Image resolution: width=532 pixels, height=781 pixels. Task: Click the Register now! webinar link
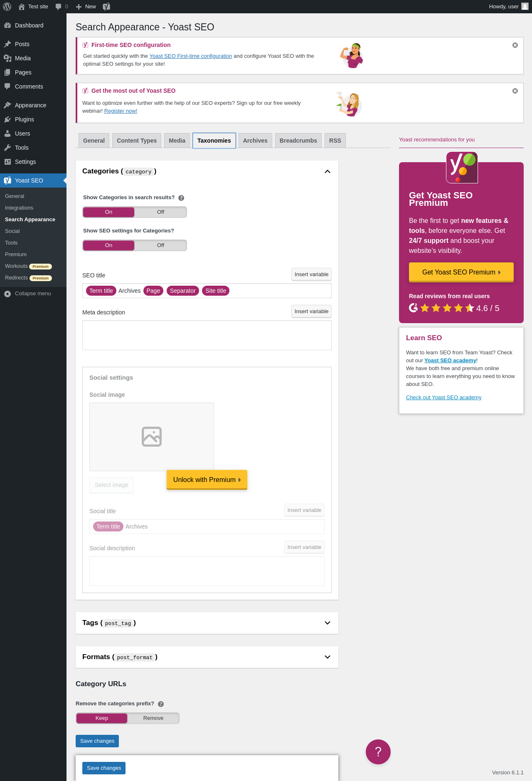click(121, 111)
